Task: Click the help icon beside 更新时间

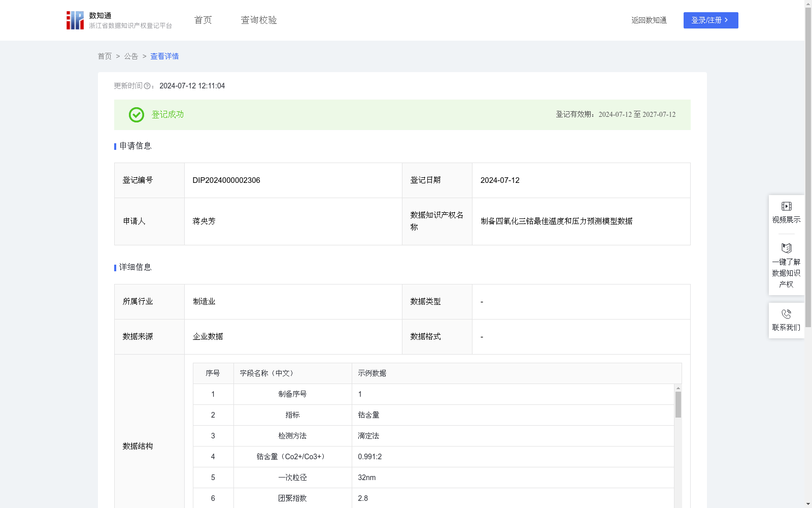Action: tap(147, 86)
